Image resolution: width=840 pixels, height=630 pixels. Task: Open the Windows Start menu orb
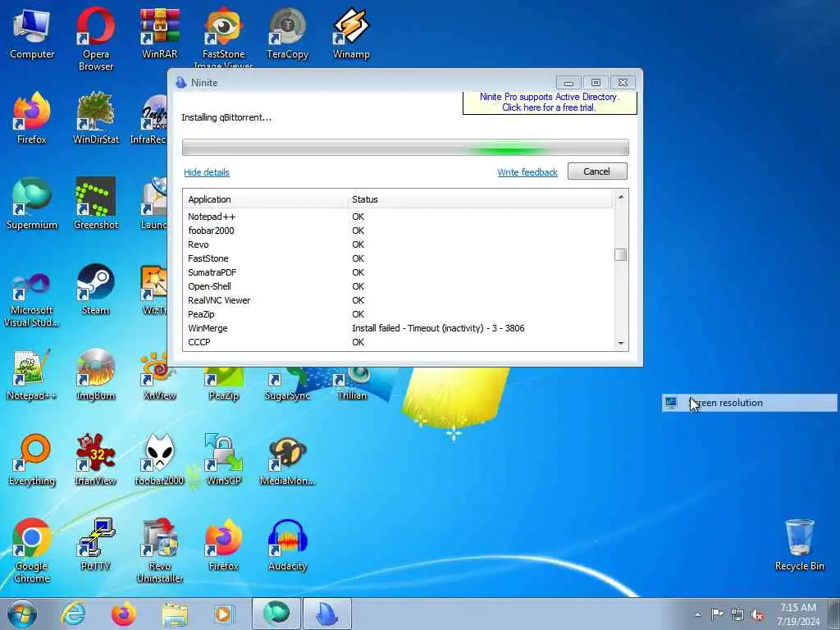pos(22,614)
